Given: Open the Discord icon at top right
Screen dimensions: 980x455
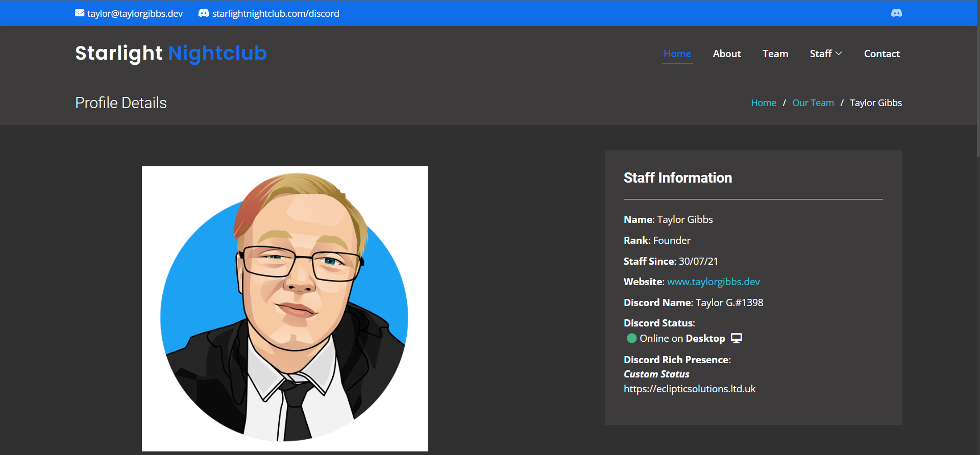Looking at the screenshot, I should 896,13.
